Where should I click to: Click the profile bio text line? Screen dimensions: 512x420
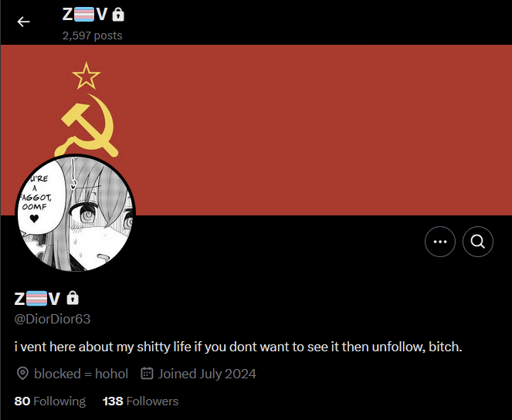(x=239, y=347)
